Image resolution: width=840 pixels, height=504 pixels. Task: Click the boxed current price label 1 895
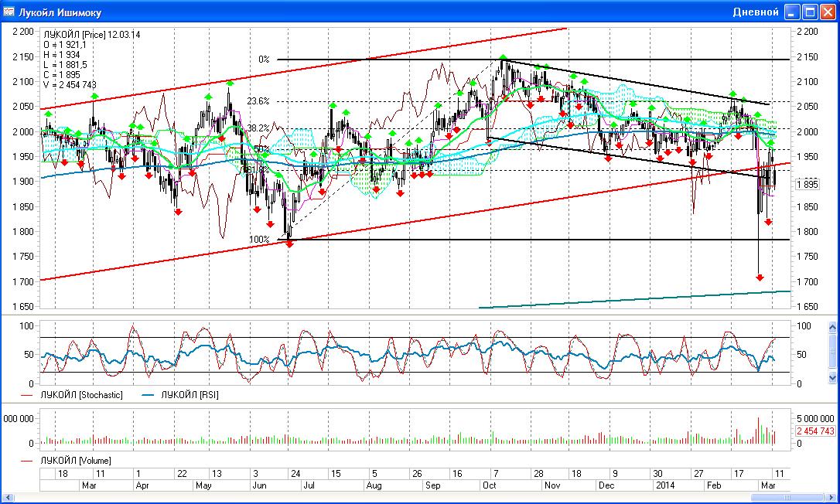click(x=808, y=184)
